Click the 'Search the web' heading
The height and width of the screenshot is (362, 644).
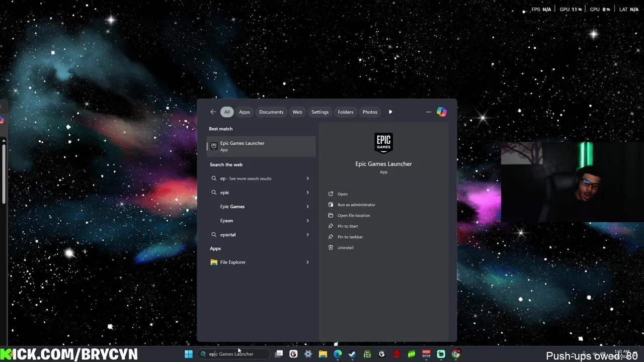point(226,164)
